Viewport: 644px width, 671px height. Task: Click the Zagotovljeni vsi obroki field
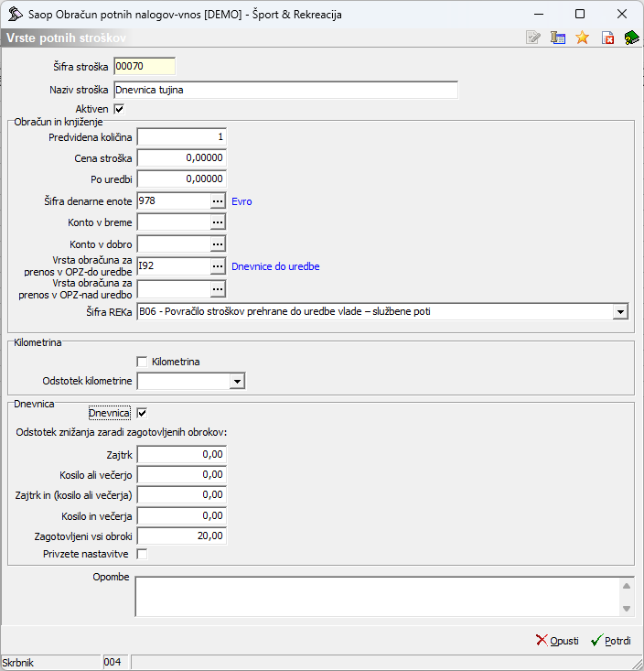click(182, 536)
